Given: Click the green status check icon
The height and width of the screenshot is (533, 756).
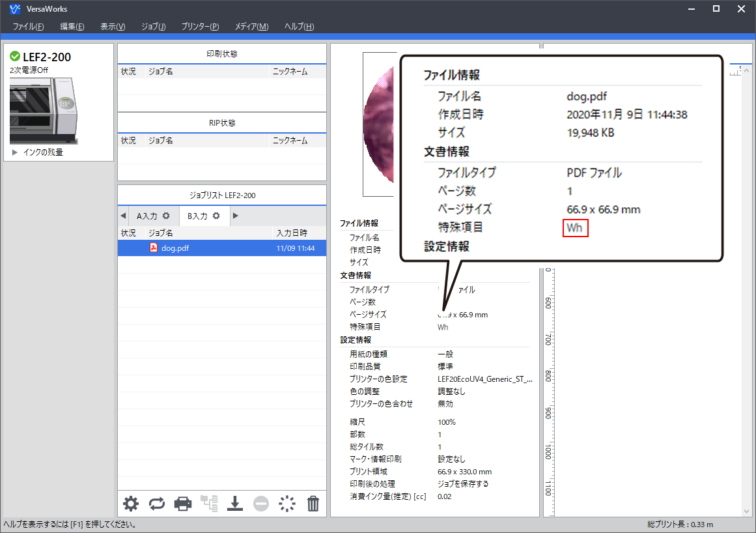Looking at the screenshot, I should (15, 57).
